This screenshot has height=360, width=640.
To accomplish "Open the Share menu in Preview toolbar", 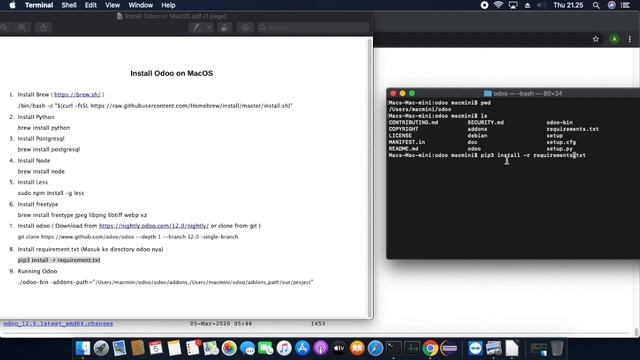I will click(x=43, y=28).
